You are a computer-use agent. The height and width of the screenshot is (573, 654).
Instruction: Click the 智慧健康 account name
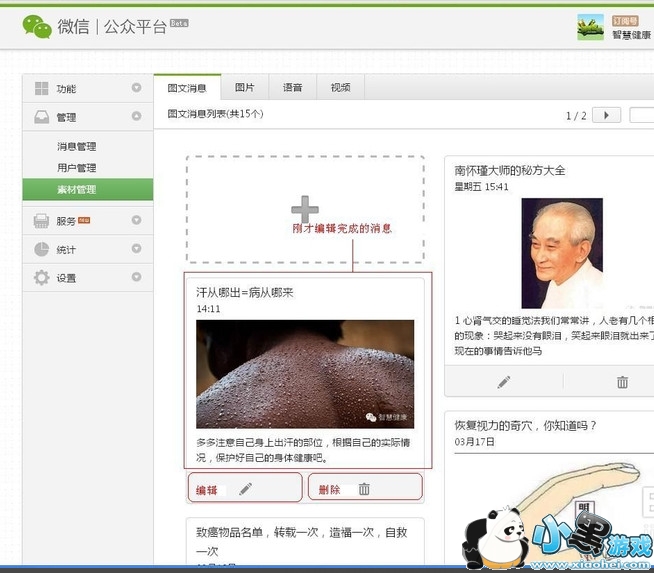pos(631,35)
